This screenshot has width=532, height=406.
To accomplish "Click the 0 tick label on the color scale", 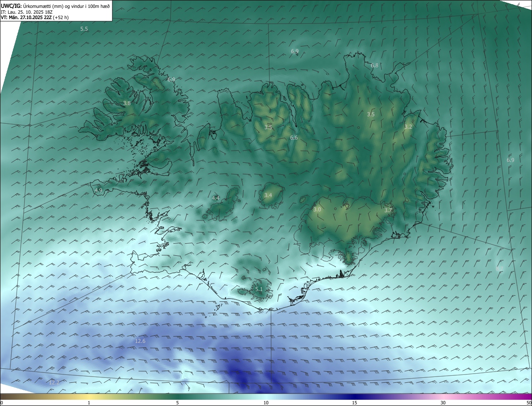I will coord(2,403).
